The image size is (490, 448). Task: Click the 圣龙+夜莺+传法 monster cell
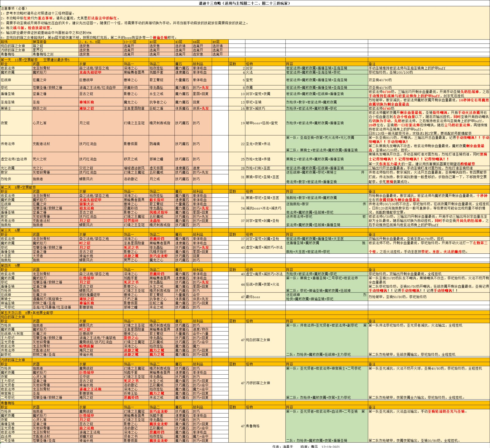(x=258, y=144)
